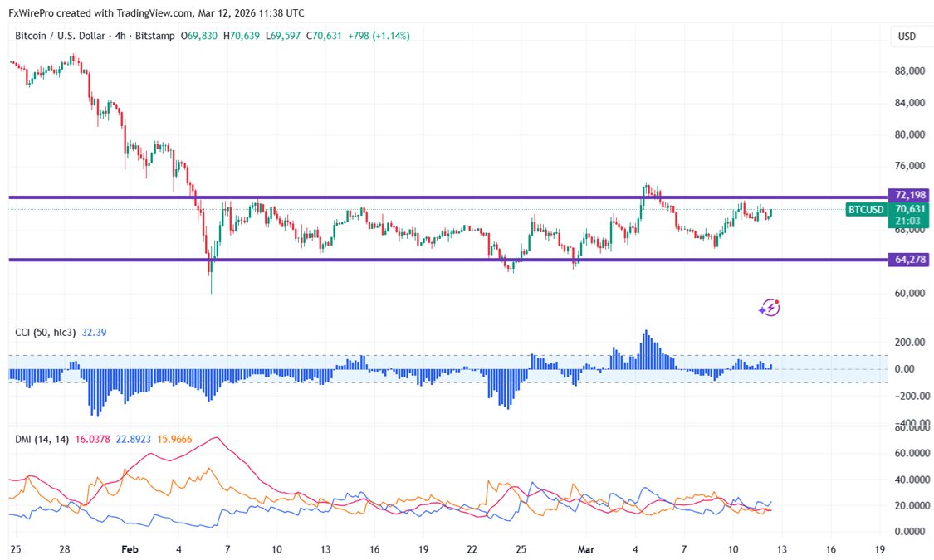Click the CCI value 32.39
Screen dimensions: 934x560
click(x=94, y=332)
